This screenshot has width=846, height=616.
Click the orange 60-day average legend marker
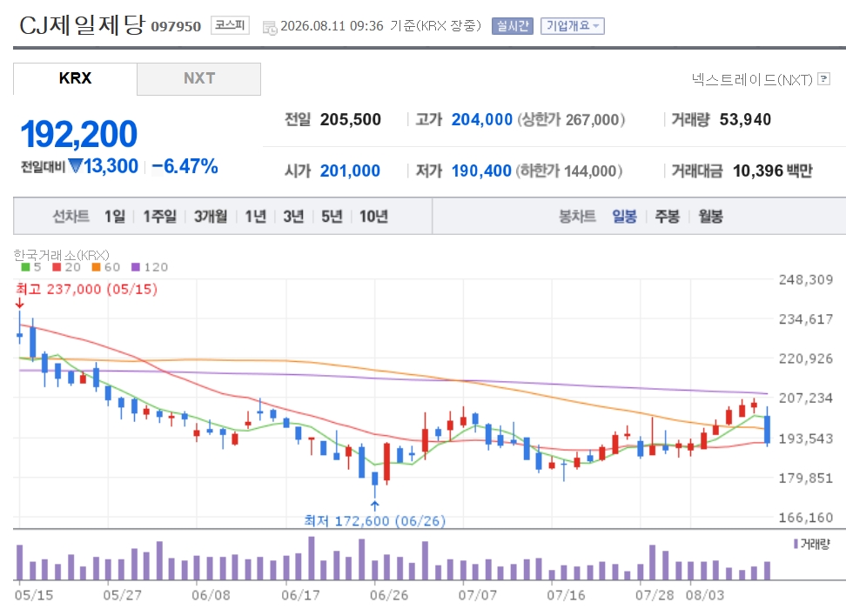(x=96, y=267)
